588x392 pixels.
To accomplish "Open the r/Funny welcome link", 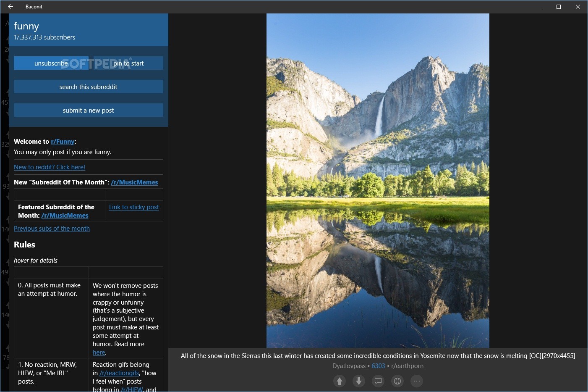I will click(x=63, y=142).
